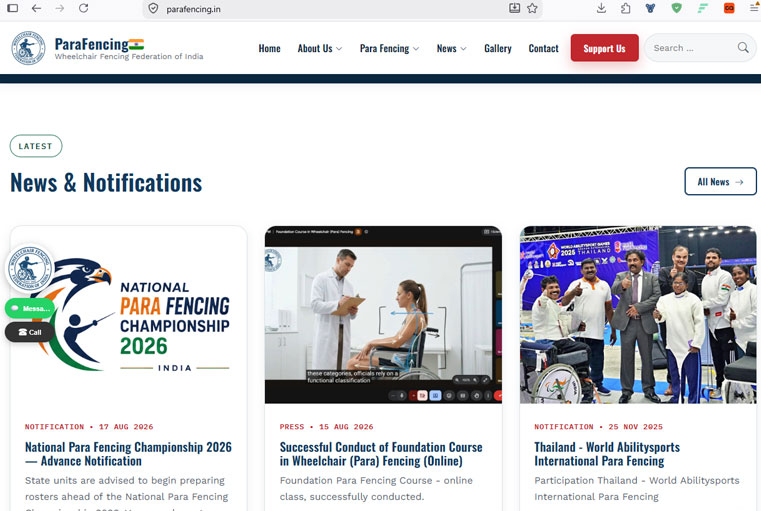
Task: Open the Gallery page
Action: 497,49
